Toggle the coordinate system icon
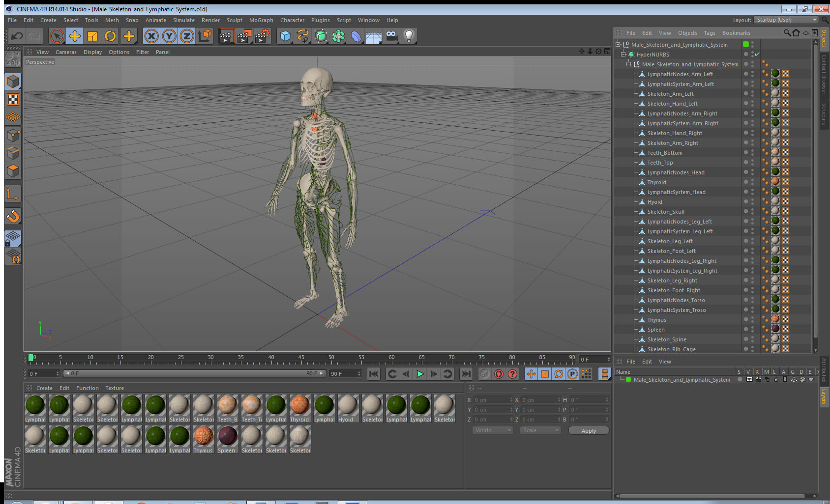Image resolution: width=830 pixels, height=504 pixels. tap(205, 36)
